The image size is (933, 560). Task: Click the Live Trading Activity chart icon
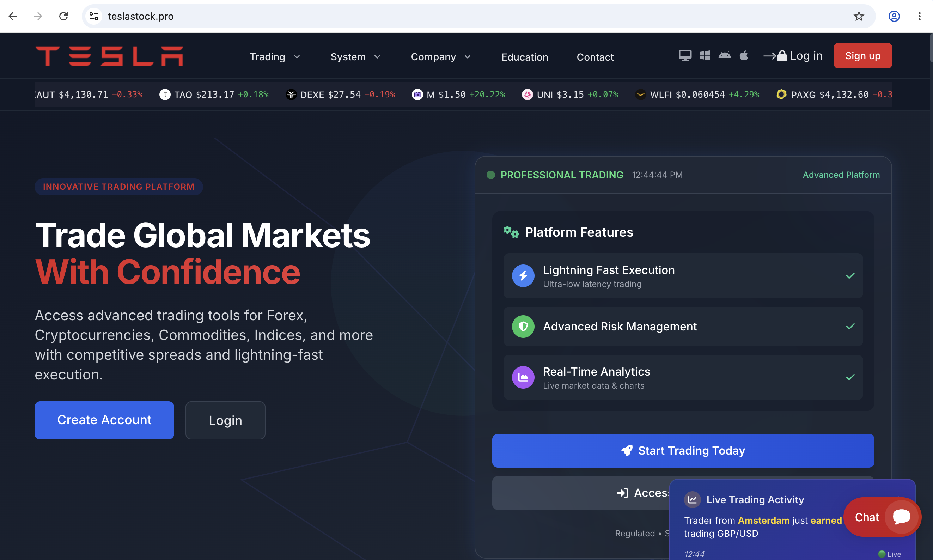[x=692, y=500]
